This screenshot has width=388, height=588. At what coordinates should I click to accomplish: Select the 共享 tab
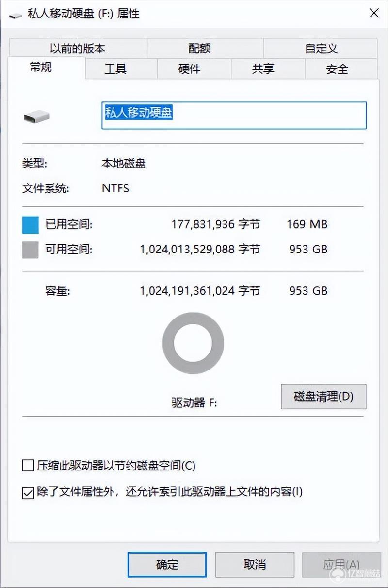pyautogui.click(x=263, y=69)
